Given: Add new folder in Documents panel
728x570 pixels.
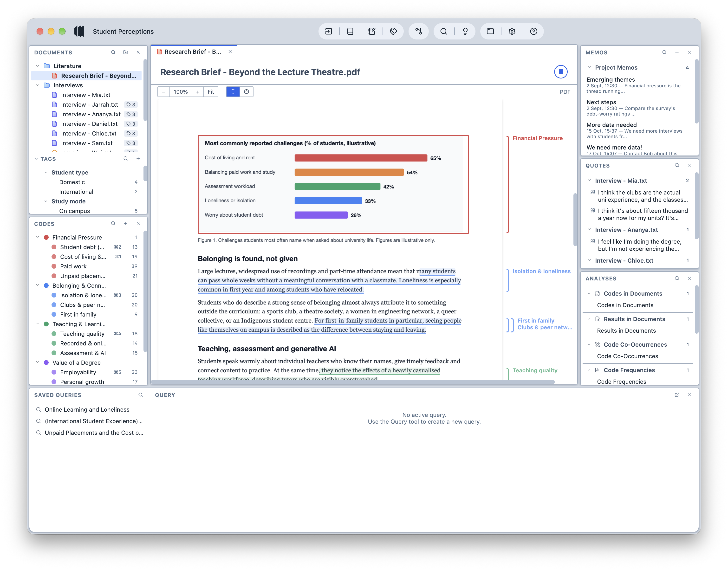Looking at the screenshot, I should [125, 52].
